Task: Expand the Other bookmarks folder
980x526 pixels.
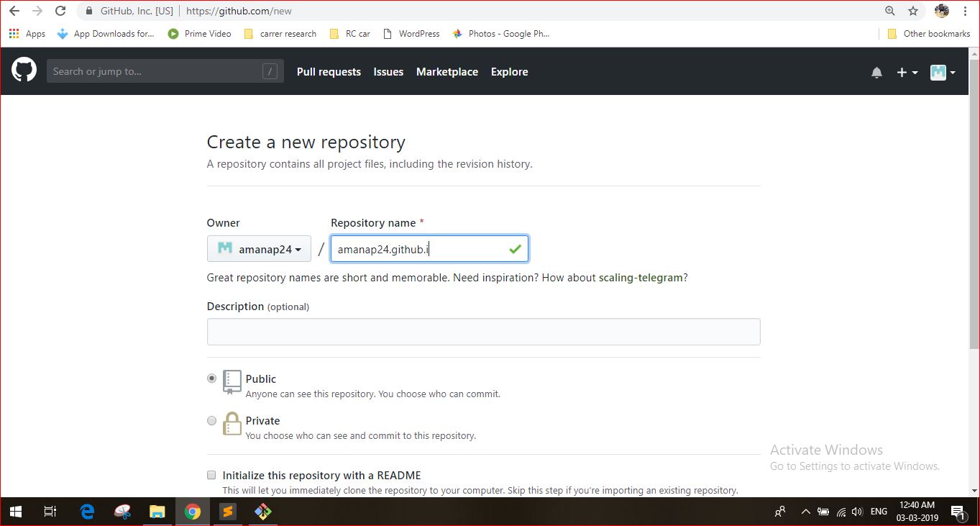Action: point(929,33)
